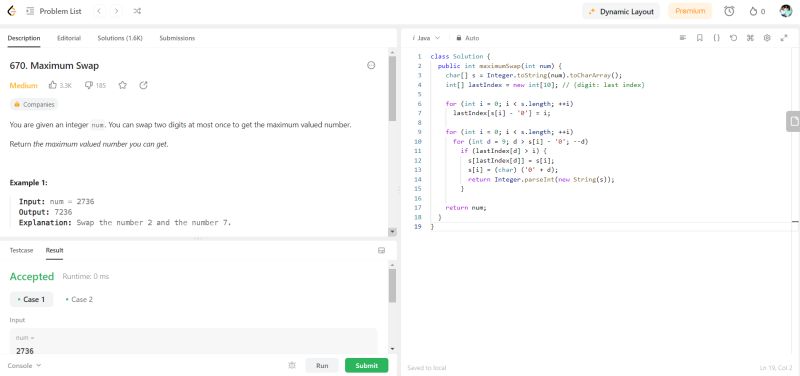Screen dimensions: 800x376
Task: Click the description scrollbar down arrow
Action: pyautogui.click(x=392, y=232)
